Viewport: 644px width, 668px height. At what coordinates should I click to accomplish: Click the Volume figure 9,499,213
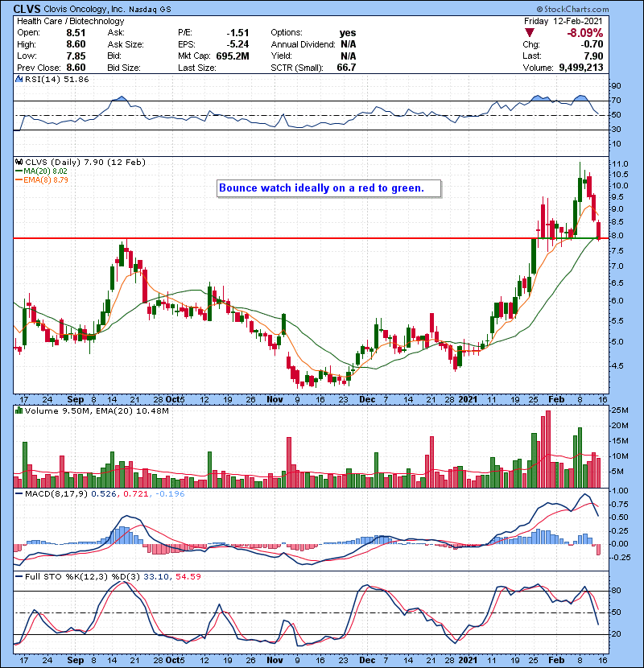[x=581, y=68]
